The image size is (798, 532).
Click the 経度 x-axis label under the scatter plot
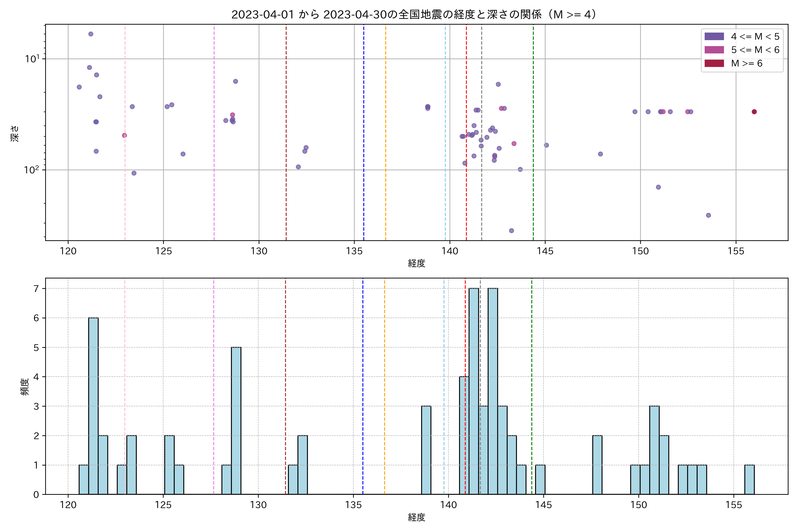[416, 263]
